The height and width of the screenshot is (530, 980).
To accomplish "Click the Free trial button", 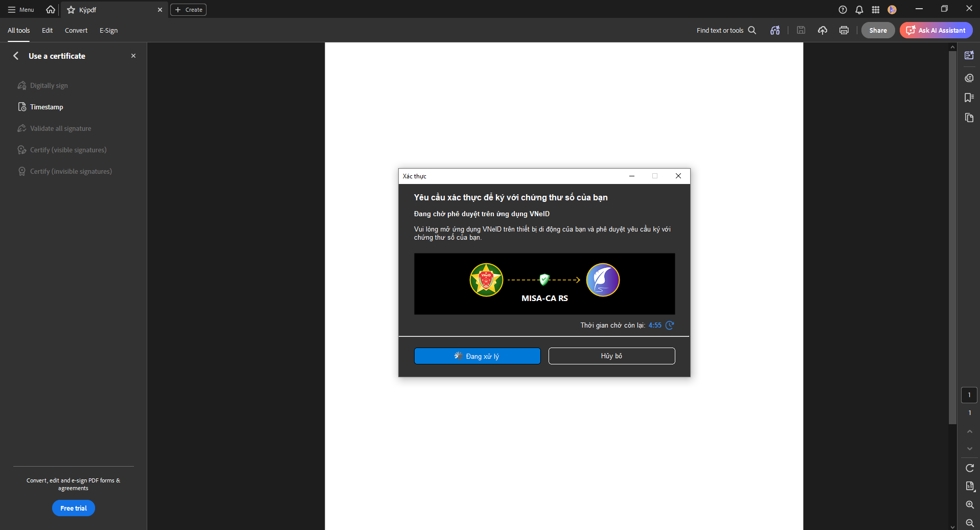I will coord(74,508).
